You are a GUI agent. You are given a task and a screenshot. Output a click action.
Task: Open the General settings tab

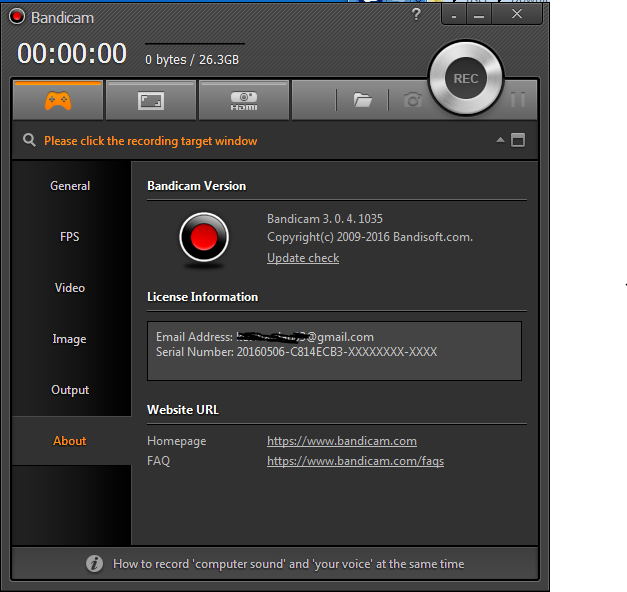click(x=70, y=186)
